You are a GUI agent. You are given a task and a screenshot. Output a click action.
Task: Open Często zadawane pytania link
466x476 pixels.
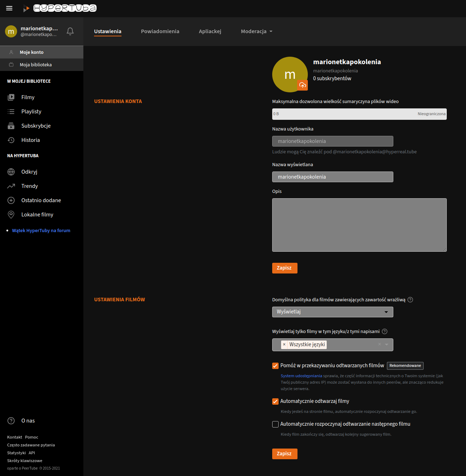31,445
